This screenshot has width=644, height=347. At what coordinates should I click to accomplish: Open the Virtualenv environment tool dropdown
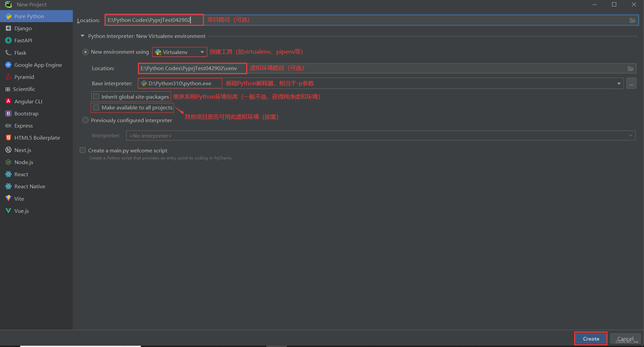[179, 52]
